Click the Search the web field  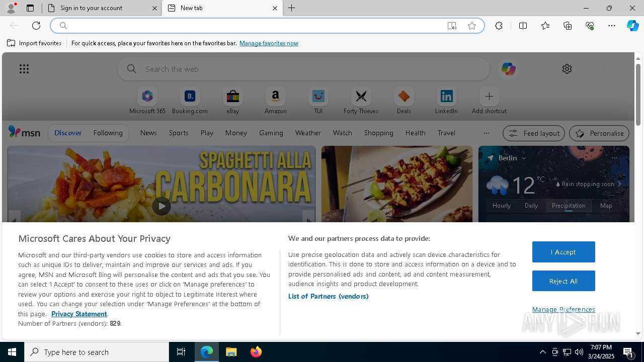pos(303,69)
